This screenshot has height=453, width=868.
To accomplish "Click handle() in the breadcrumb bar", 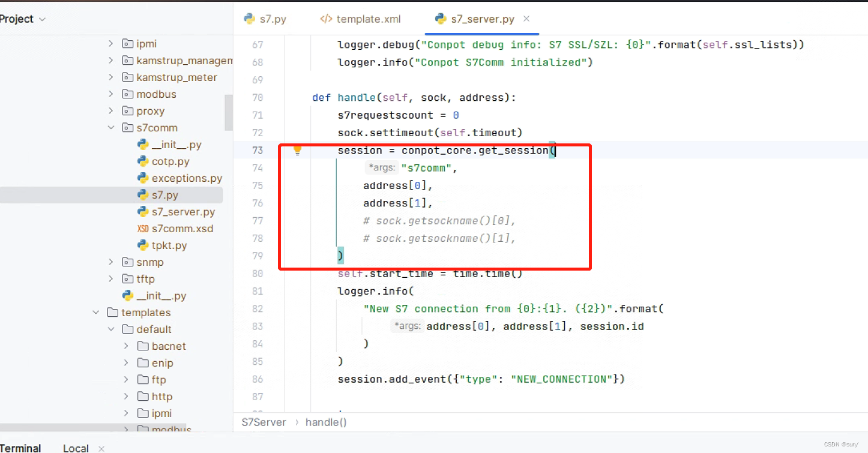I will (x=326, y=422).
